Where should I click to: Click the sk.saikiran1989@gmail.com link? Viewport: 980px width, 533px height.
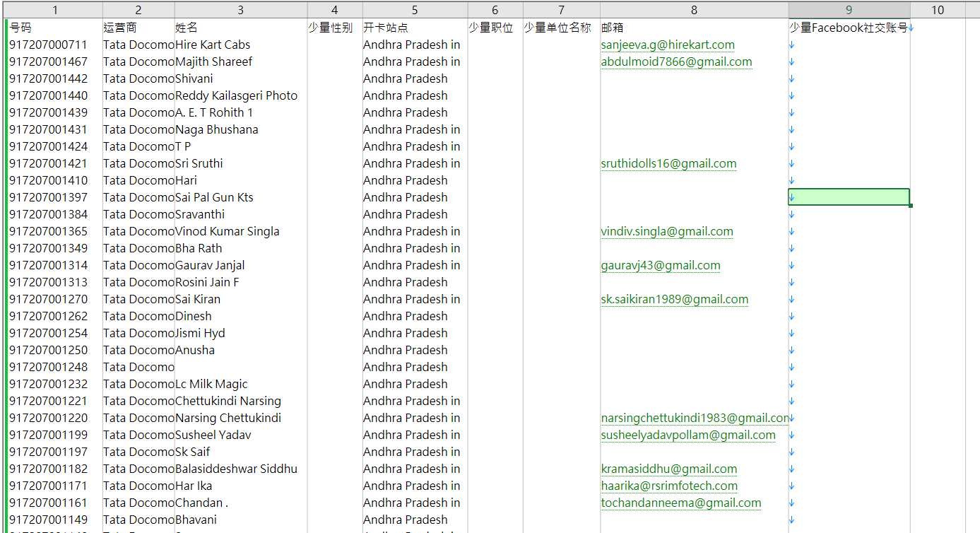[x=675, y=299]
